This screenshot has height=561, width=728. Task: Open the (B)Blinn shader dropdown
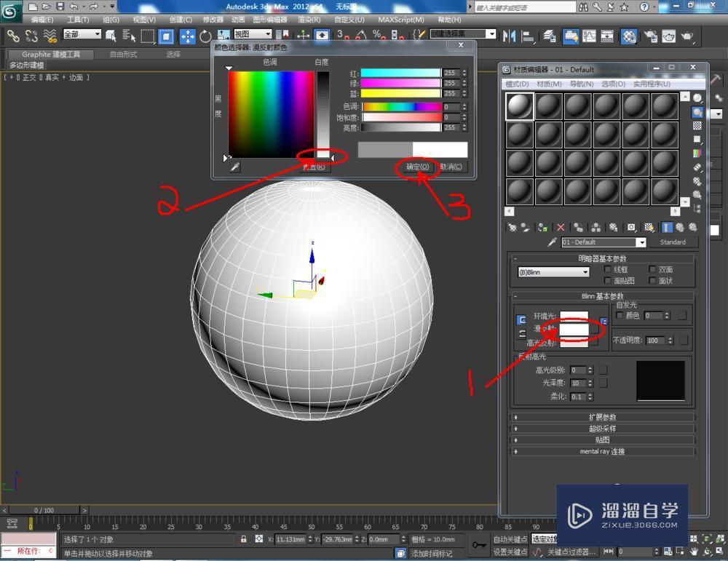click(x=585, y=271)
